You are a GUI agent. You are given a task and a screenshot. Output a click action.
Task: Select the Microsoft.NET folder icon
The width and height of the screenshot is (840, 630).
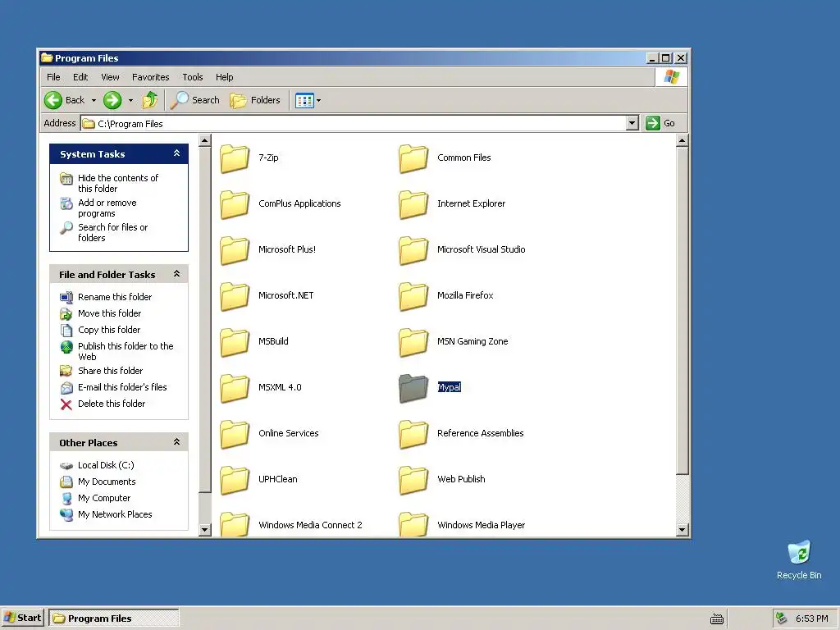(235, 296)
